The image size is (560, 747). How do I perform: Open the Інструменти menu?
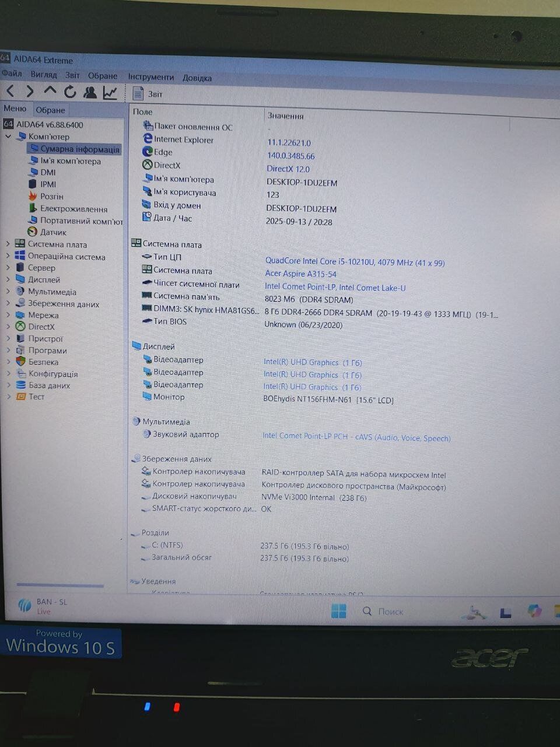(150, 77)
